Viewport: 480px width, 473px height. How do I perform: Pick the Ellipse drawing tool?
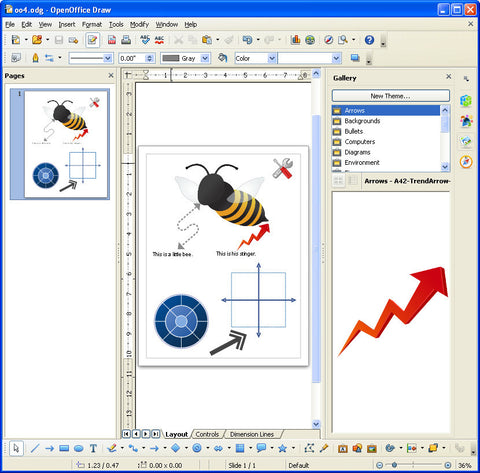[x=79, y=448]
